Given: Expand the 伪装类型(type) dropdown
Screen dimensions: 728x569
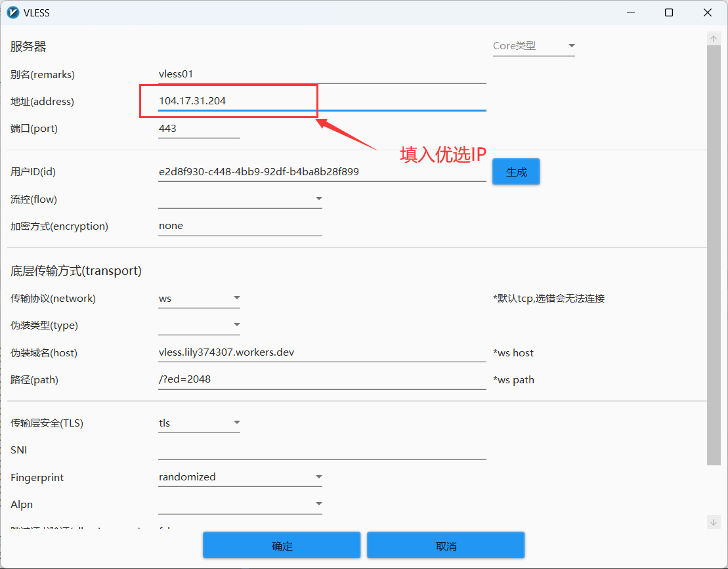Looking at the screenshot, I should (x=199, y=326).
